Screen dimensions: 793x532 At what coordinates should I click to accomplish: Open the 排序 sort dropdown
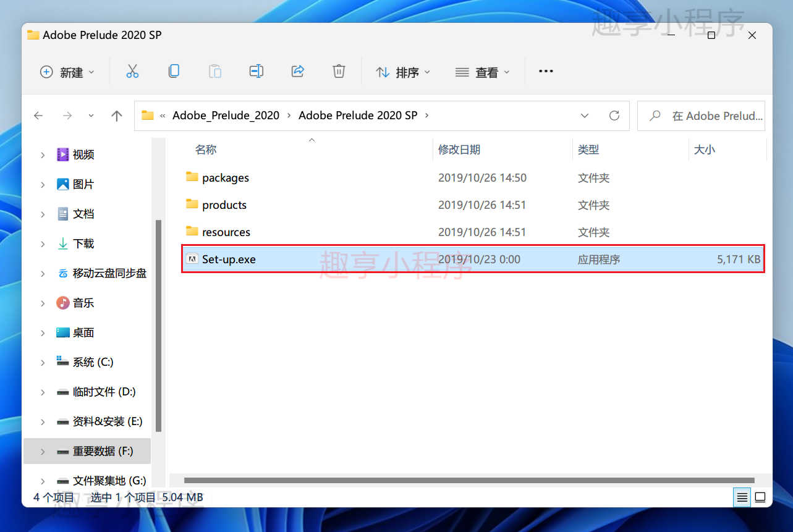pyautogui.click(x=403, y=72)
